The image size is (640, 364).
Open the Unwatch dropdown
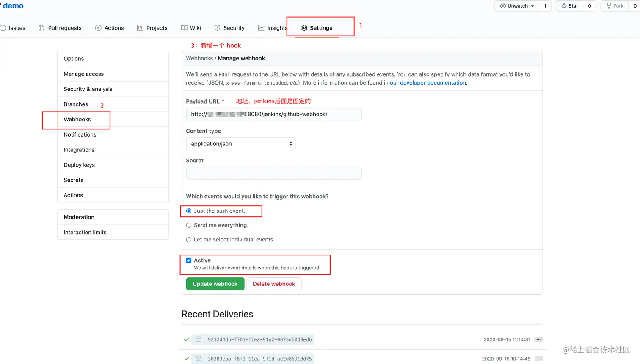[517, 6]
